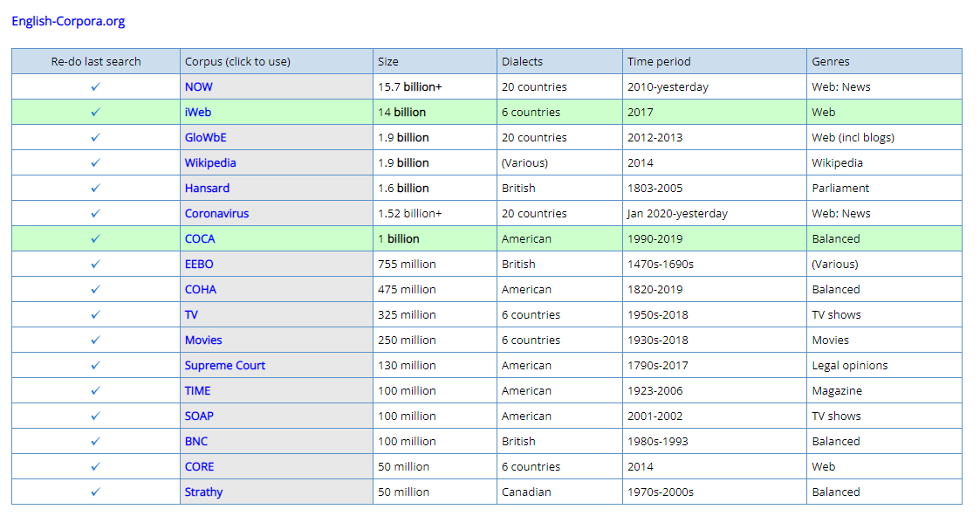Click the checkmark in the Movies row
The width and height of the screenshot is (980, 516).
coord(96,341)
